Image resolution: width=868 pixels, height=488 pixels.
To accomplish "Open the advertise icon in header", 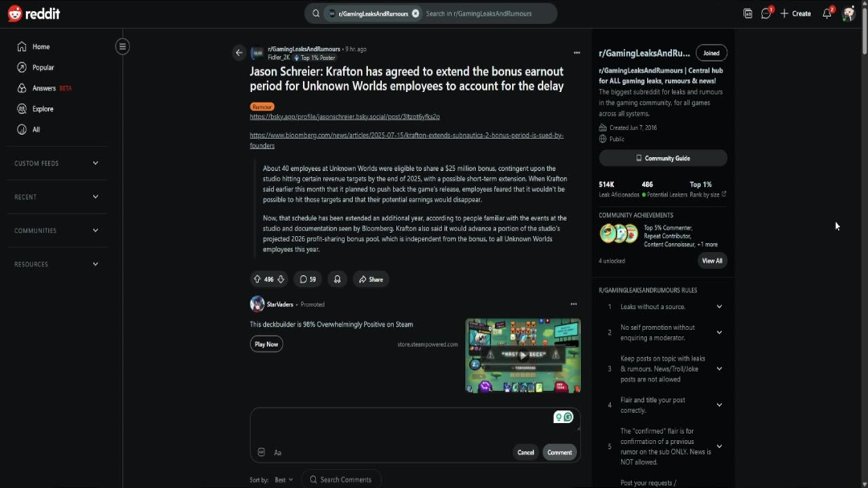I will pyautogui.click(x=748, y=13).
